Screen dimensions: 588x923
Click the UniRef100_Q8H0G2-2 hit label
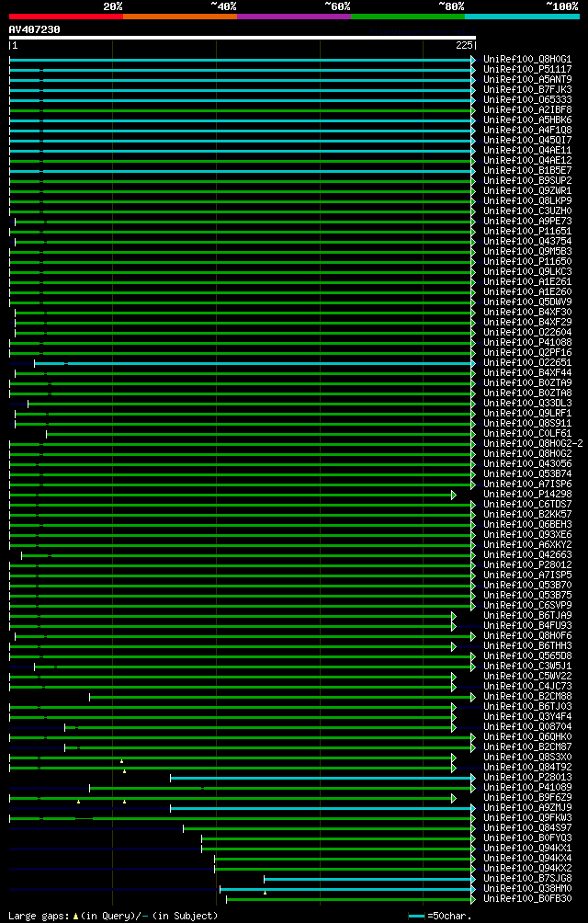point(532,444)
